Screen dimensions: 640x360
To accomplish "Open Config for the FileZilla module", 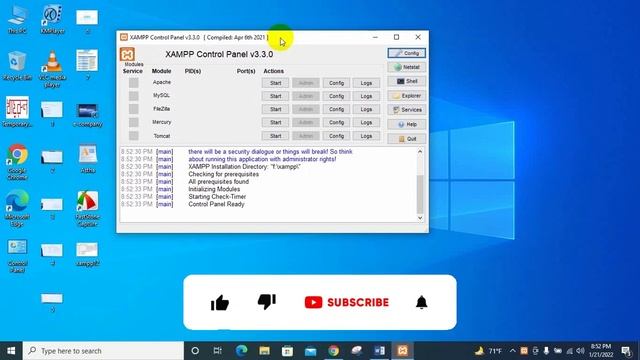I will click(336, 109).
